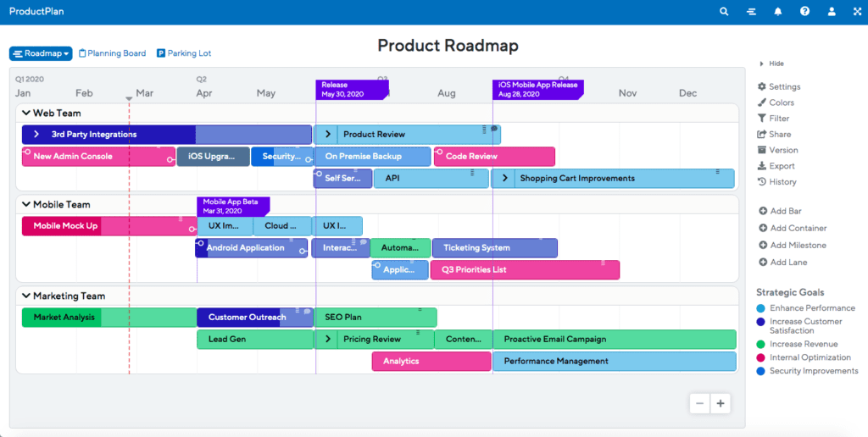868x437 pixels.
Task: Hide the sidebar via Hide toggle
Action: tap(772, 64)
